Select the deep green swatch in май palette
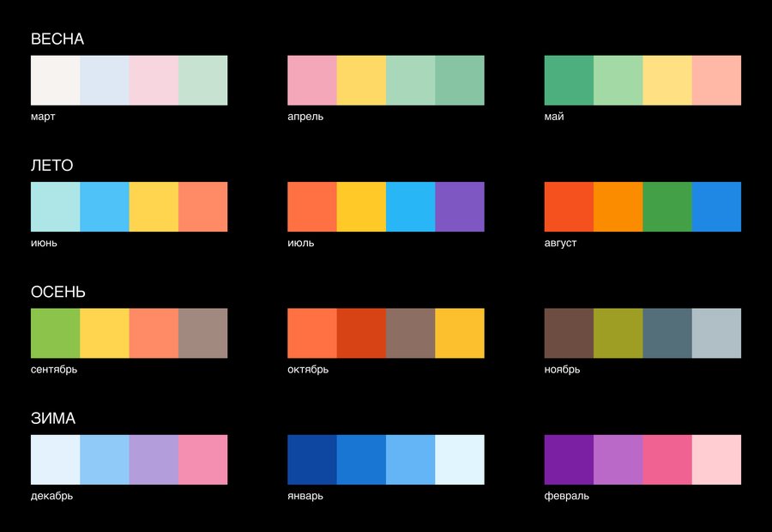Image resolution: width=772 pixels, height=532 pixels. click(570, 81)
